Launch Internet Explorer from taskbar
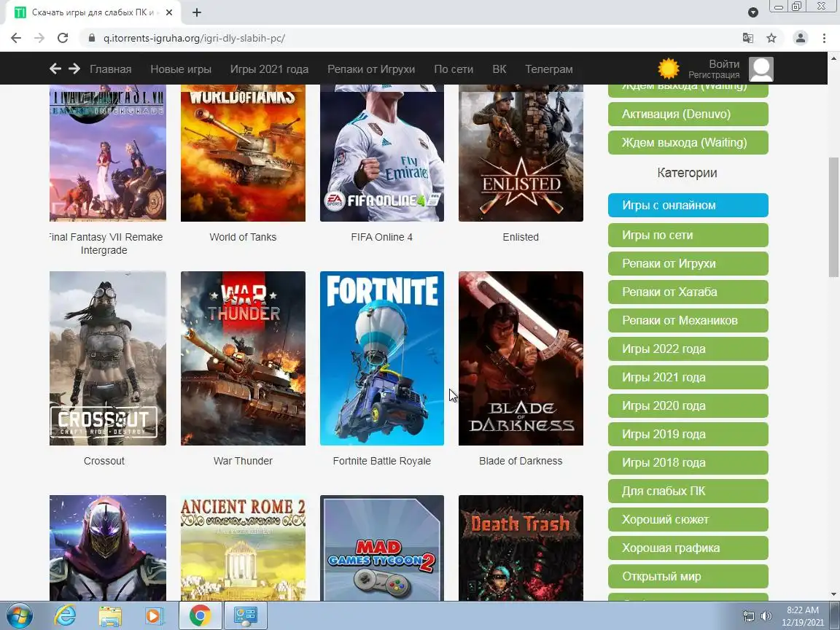 66,615
